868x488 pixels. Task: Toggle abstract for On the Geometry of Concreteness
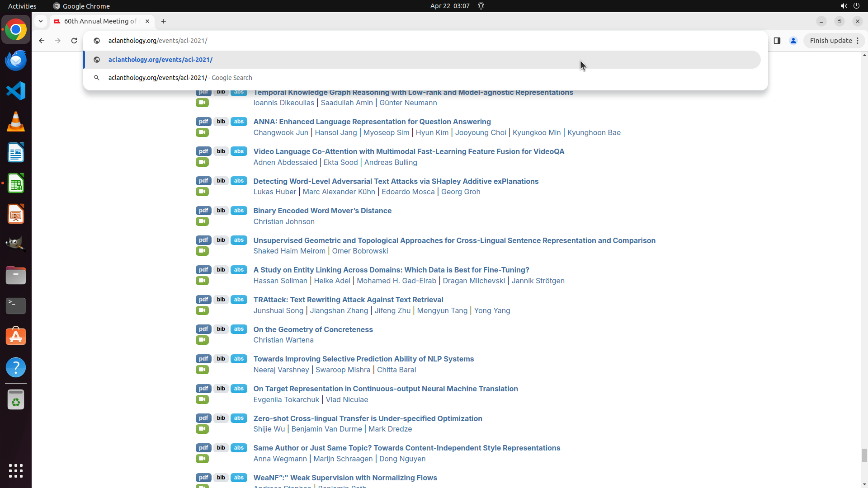click(x=239, y=329)
